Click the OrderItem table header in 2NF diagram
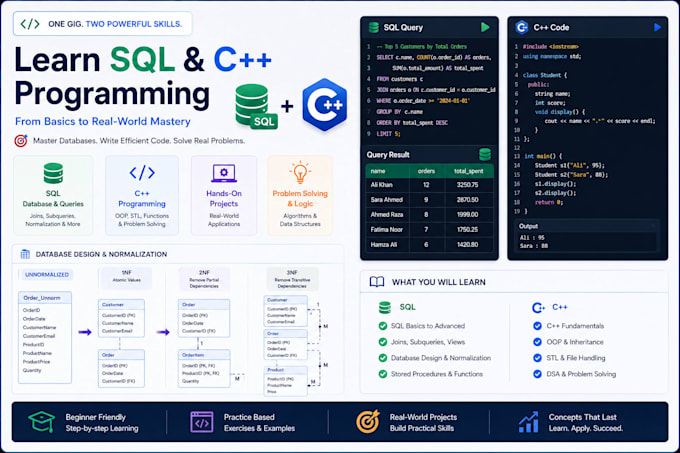 click(x=204, y=355)
